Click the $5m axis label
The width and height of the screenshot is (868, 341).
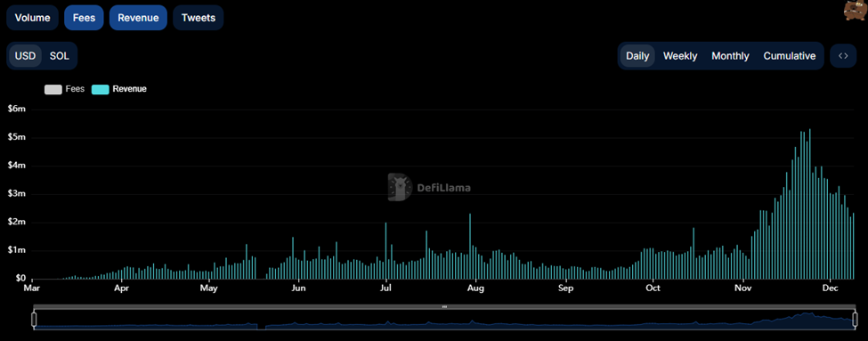pyautogui.click(x=17, y=137)
